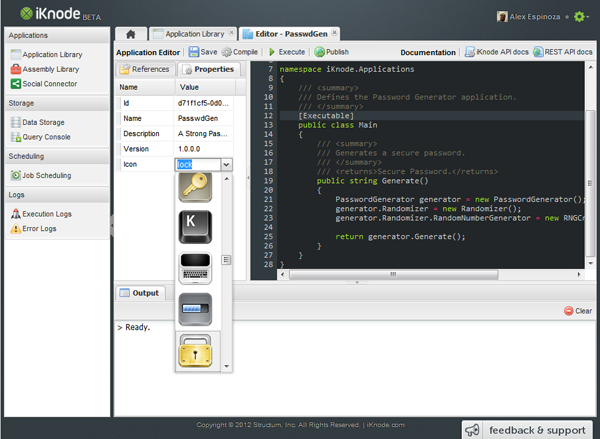Open the settings gear menu

point(580,16)
